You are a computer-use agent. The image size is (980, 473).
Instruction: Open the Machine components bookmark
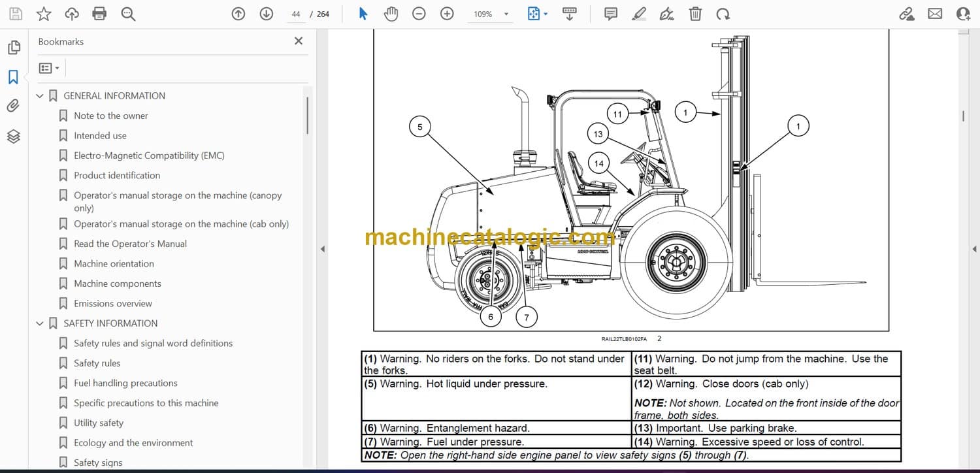tap(117, 284)
